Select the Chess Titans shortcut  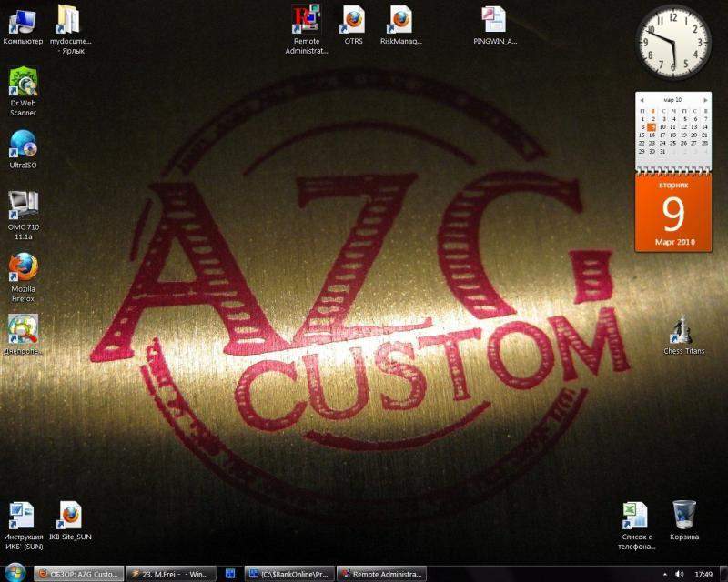coord(684,335)
